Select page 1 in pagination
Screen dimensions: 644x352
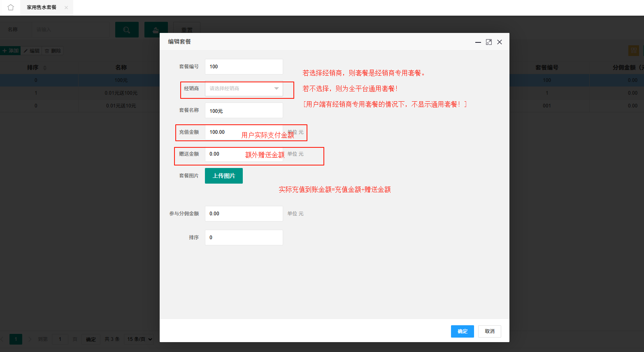(16, 339)
